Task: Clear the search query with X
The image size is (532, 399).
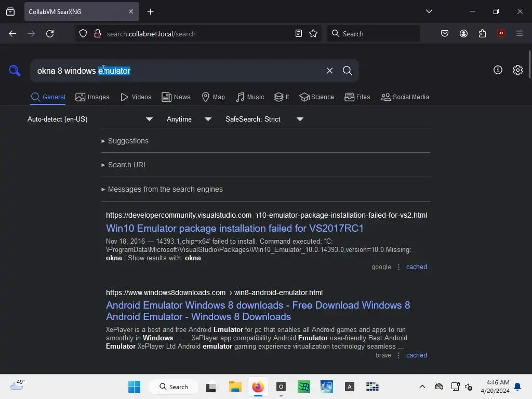Action: pyautogui.click(x=329, y=71)
